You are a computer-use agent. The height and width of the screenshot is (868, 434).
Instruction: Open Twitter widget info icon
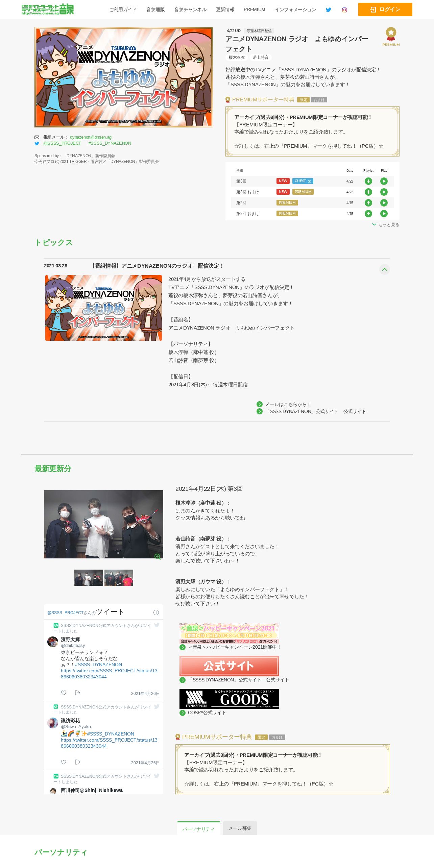156,612
